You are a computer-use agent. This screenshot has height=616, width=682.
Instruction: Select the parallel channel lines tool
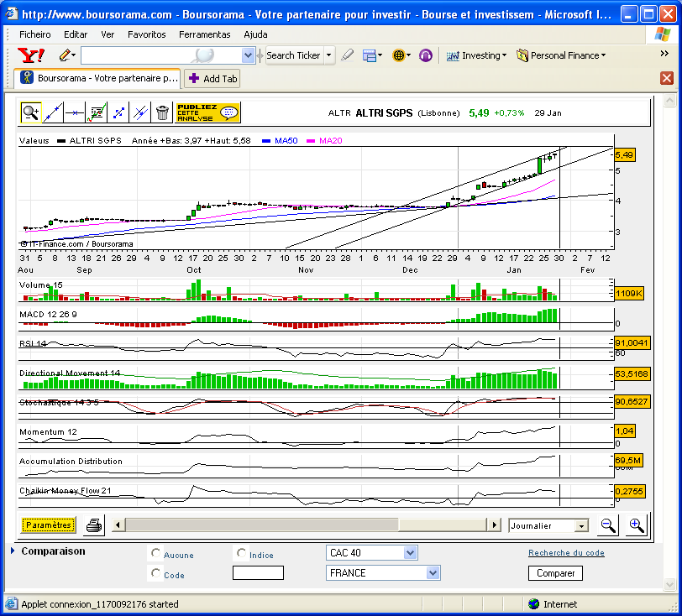pyautogui.click(x=140, y=113)
